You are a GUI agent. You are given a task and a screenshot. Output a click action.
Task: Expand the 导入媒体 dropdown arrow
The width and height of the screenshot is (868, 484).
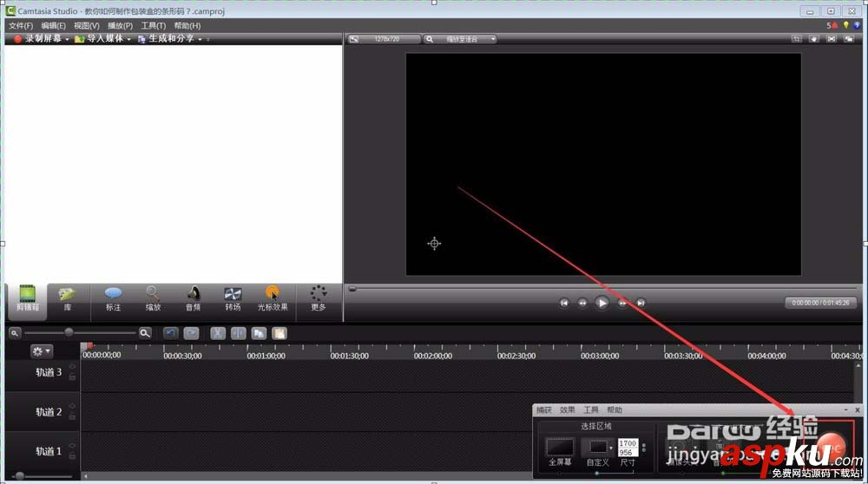pos(129,39)
